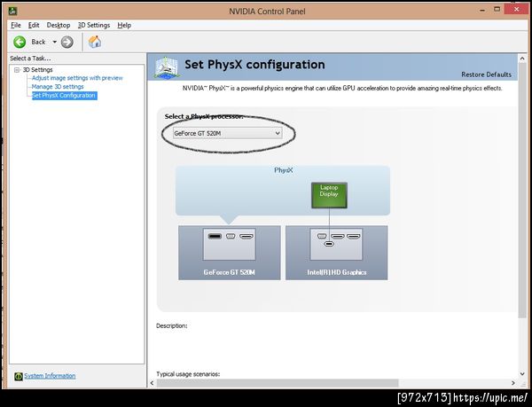Click the Laptop Display green box
The image size is (532, 407).
point(329,195)
